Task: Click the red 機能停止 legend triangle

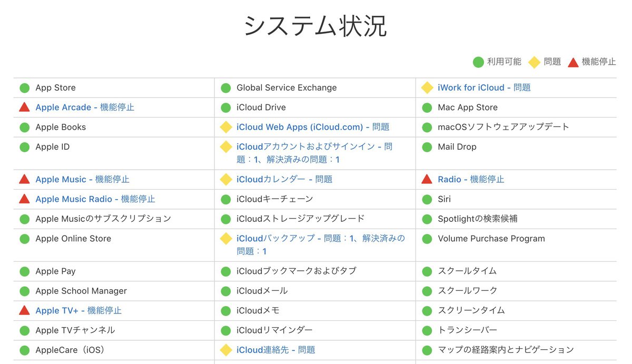Action: click(x=573, y=62)
